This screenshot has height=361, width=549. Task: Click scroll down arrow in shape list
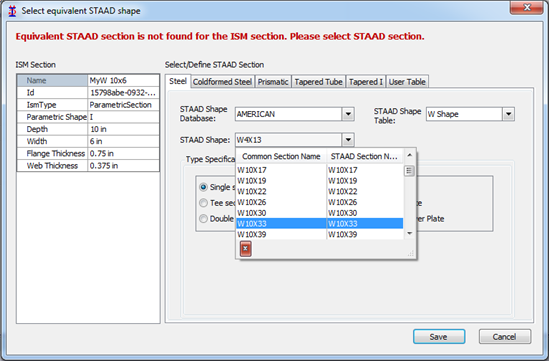point(409,234)
